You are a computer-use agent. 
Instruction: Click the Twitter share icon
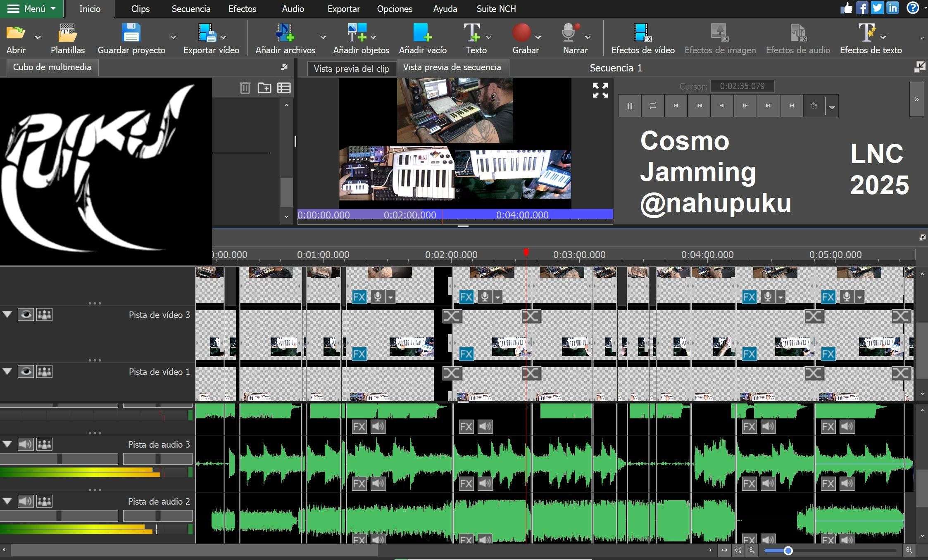pos(877,8)
